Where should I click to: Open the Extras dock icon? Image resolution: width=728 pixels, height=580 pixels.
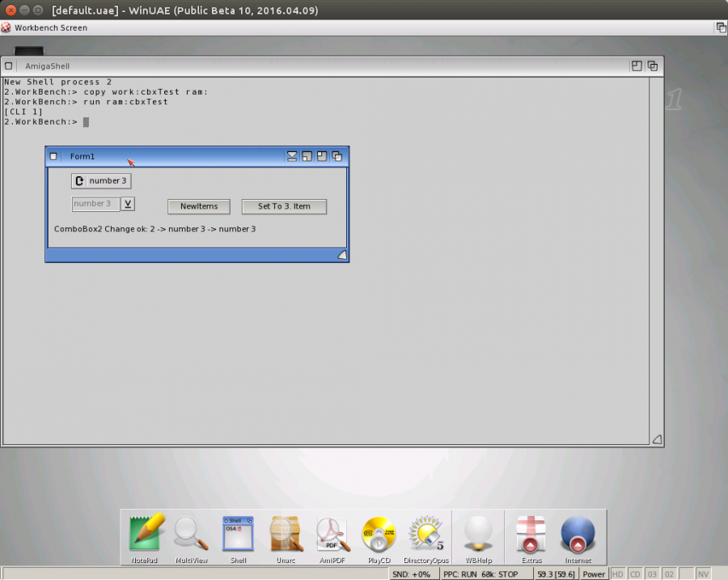click(531, 534)
